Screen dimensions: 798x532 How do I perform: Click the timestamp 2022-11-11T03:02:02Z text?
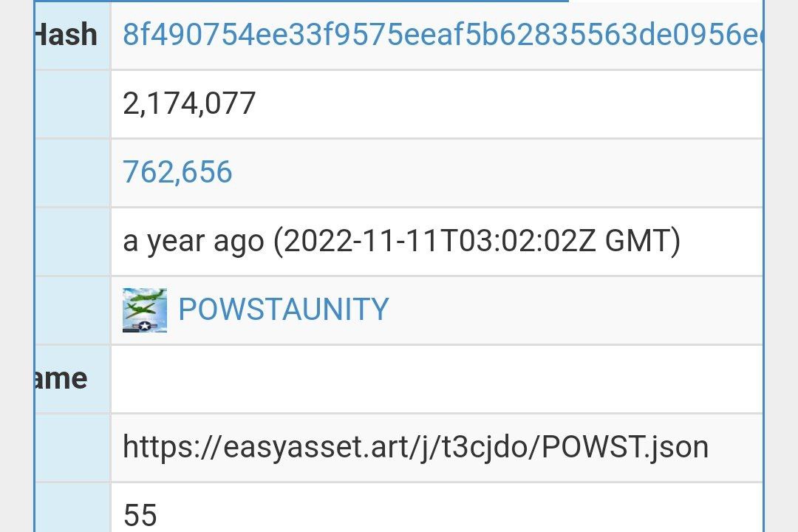(x=439, y=241)
